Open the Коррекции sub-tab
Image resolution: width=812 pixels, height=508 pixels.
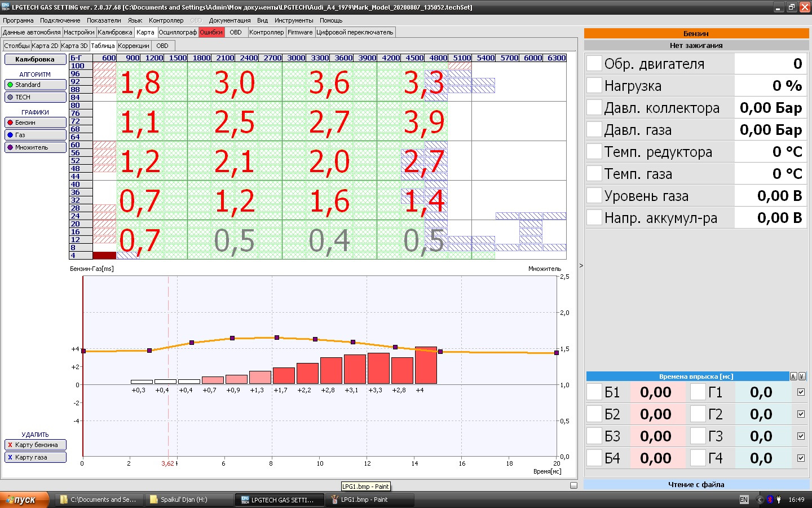tap(134, 46)
